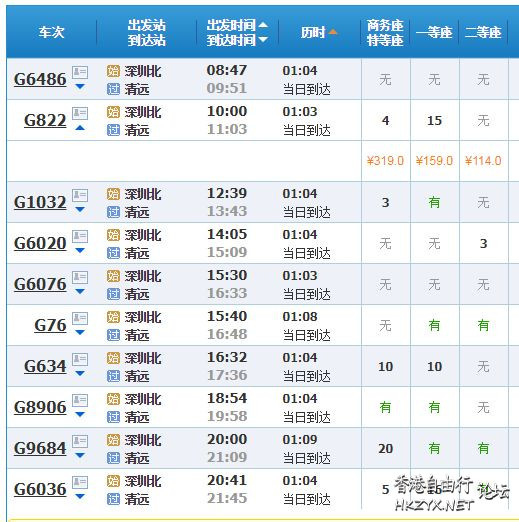The width and height of the screenshot is (519, 522).
Task: Expand price details for train G8906
Action: 80,415
